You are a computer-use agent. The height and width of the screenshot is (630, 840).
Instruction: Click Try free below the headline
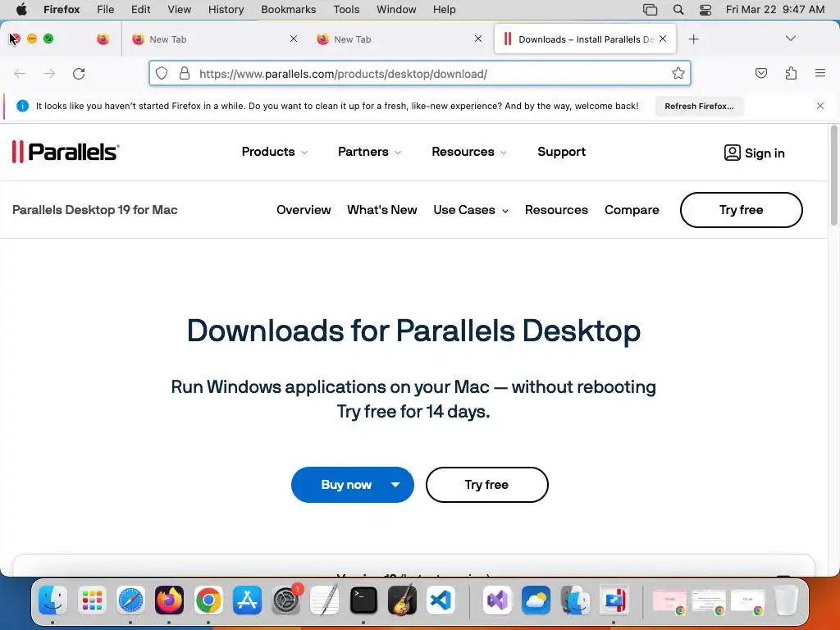(x=486, y=485)
